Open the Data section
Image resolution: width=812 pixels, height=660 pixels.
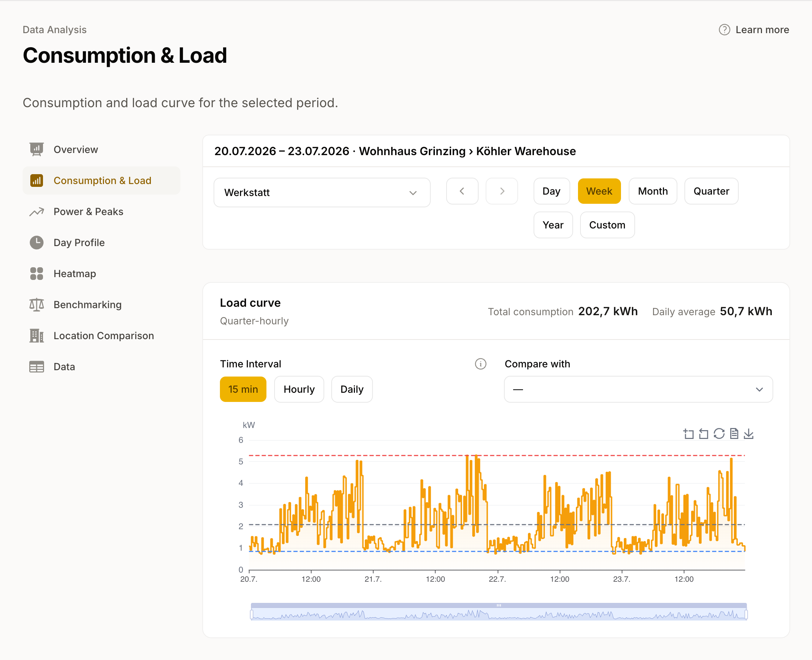(x=101, y=367)
